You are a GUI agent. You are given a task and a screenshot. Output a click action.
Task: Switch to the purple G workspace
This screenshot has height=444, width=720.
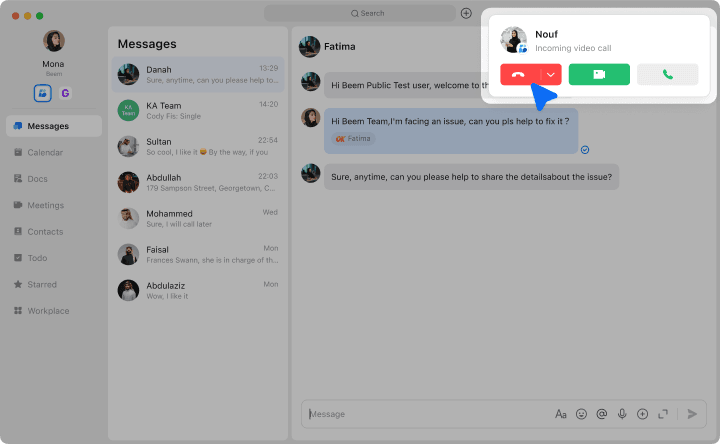coord(66,93)
